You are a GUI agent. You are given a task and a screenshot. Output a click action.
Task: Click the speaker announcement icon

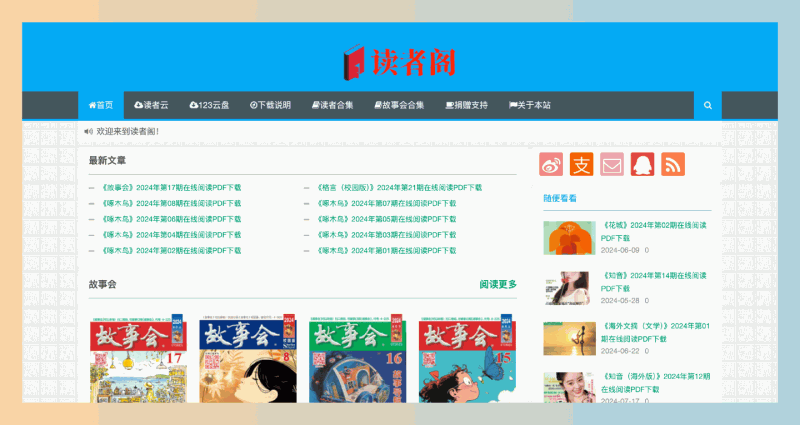tap(89, 132)
